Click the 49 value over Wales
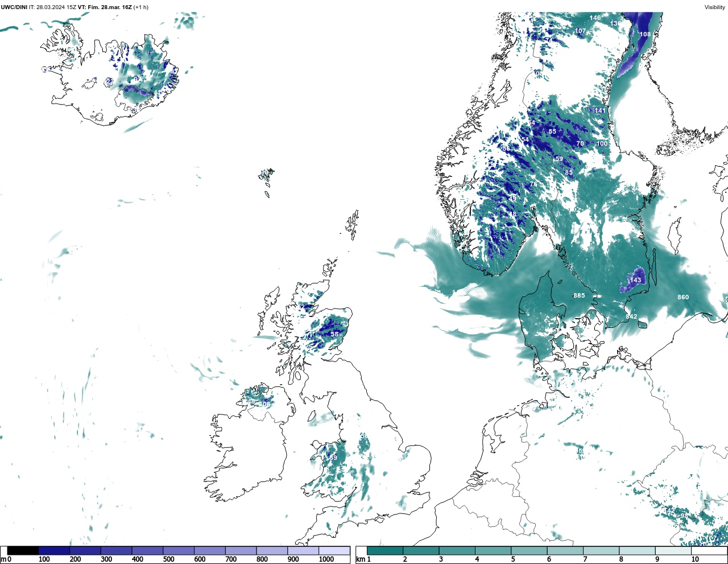728x564 pixels. (x=333, y=458)
